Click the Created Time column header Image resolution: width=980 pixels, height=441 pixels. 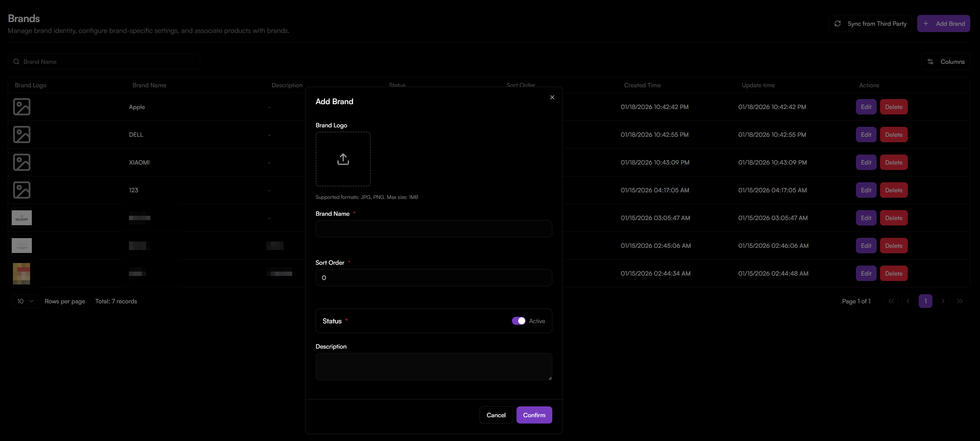point(642,85)
